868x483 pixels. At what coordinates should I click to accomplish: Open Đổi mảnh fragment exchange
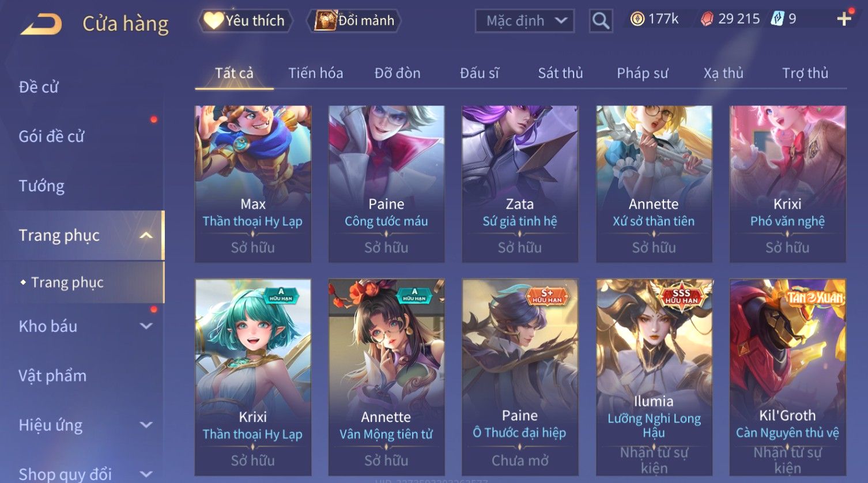[354, 21]
